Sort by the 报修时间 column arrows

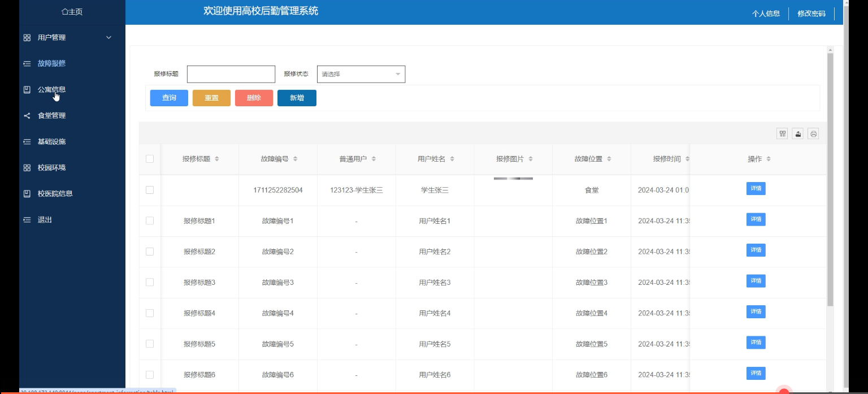(x=687, y=159)
